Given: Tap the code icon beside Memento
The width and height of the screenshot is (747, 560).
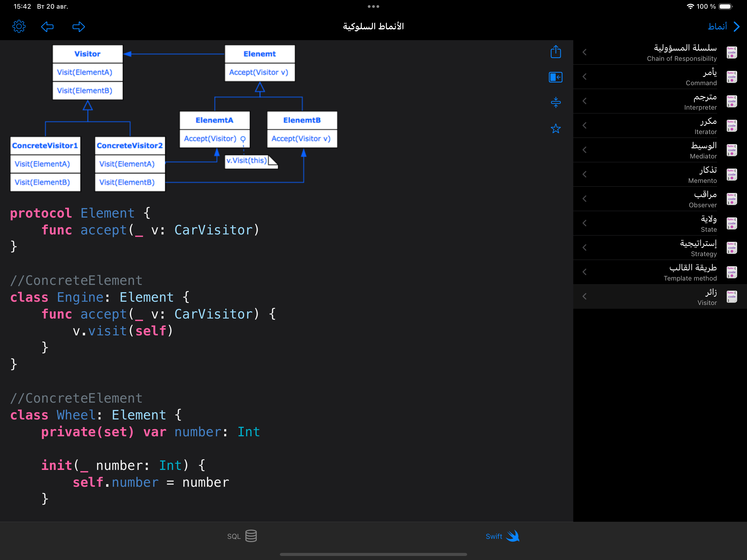Looking at the screenshot, I should [732, 174].
